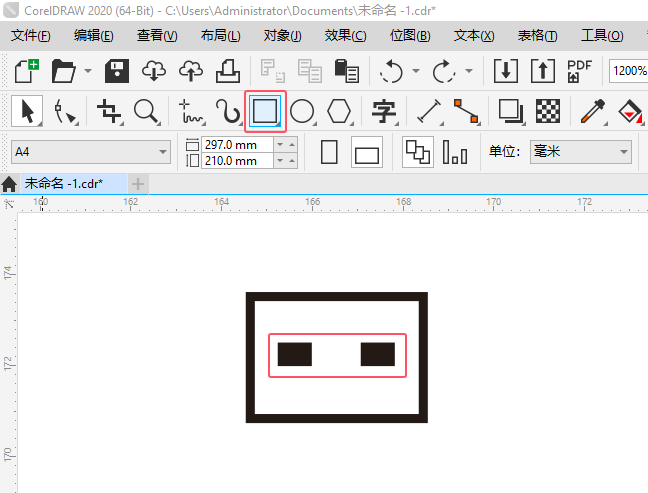
Task: Increase the page height stepper arrow
Action: coord(292,160)
